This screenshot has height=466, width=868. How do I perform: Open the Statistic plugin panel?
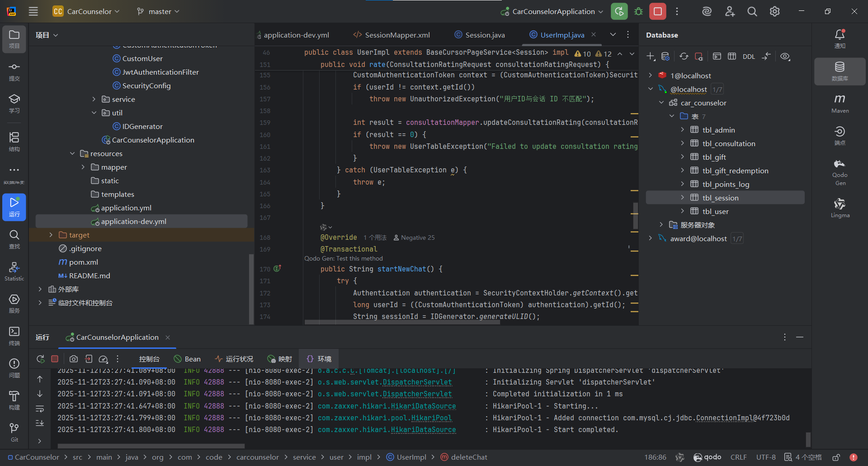pos(14,271)
